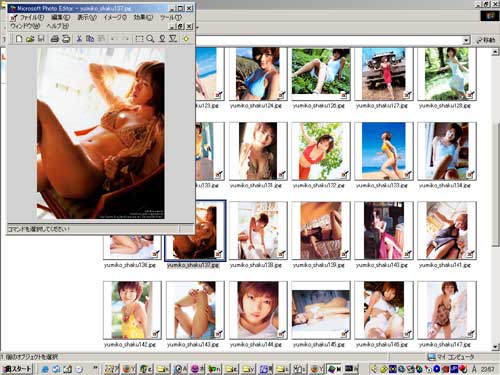Select thumbnail yumiko_shaku139.jpg

321,230
